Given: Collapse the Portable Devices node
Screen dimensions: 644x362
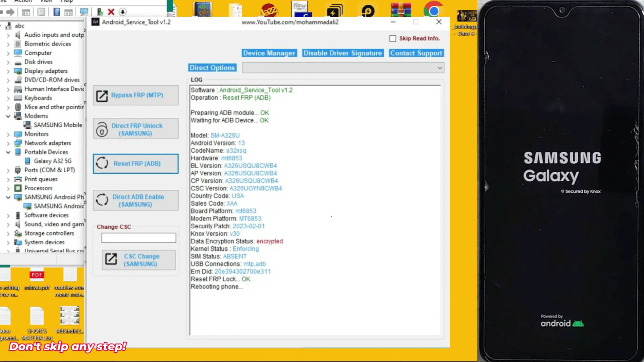Looking at the screenshot, I should point(8,152).
